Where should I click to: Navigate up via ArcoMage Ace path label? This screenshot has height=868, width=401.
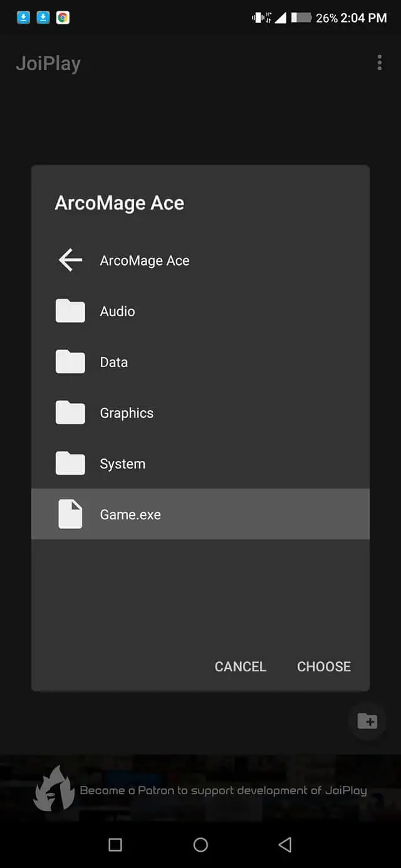click(145, 261)
